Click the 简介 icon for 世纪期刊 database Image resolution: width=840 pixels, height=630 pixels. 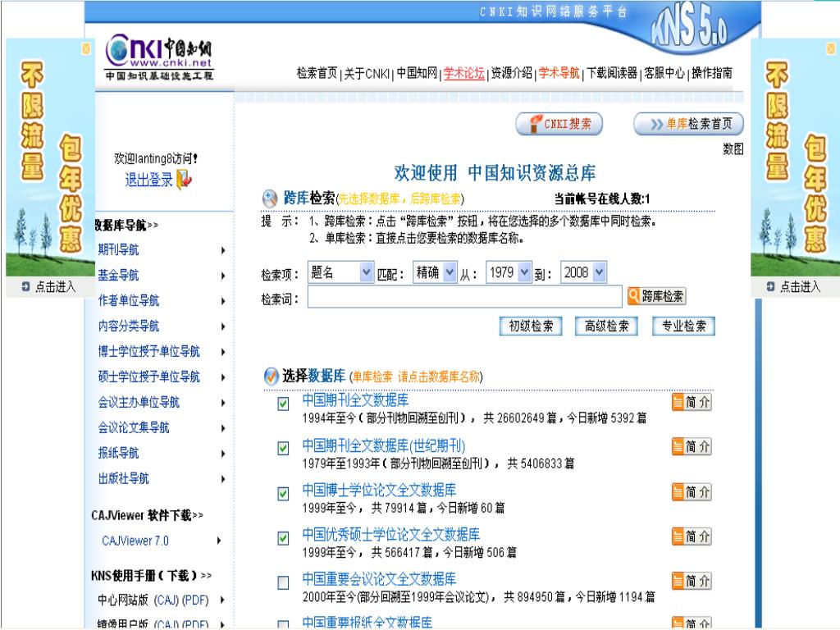point(692,447)
